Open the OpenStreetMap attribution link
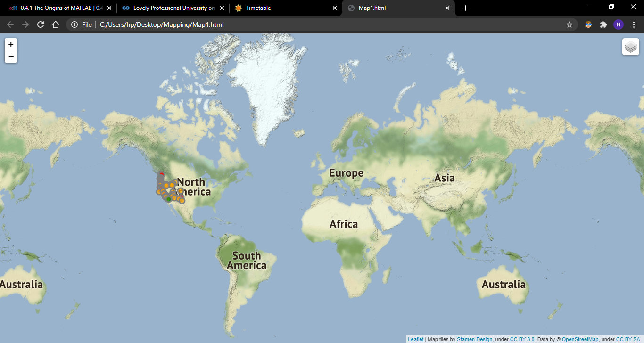The image size is (644, 343). tap(580, 339)
